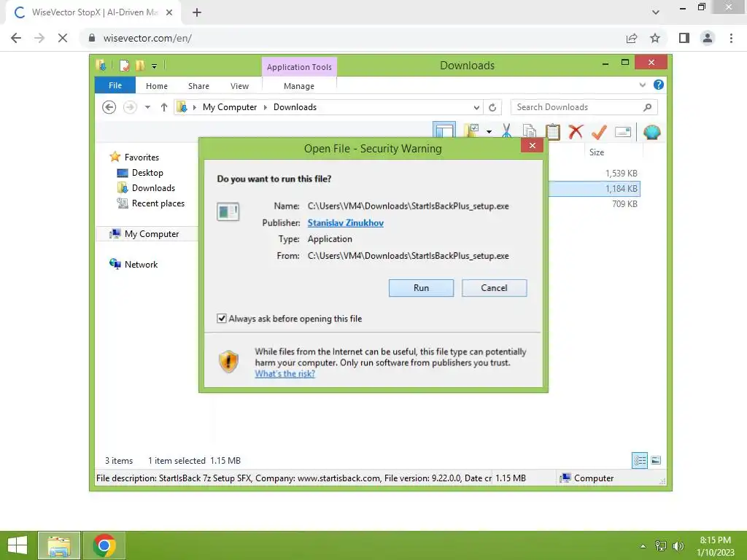Open Customize Quick Access Toolbar dropdown
The image size is (747, 560).
pos(155,66)
